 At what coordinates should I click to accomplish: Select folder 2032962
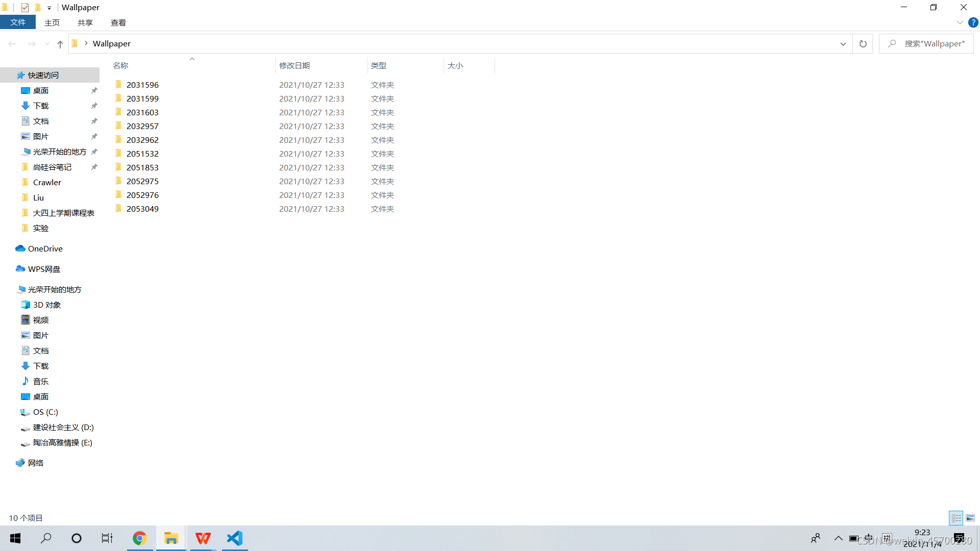[142, 140]
